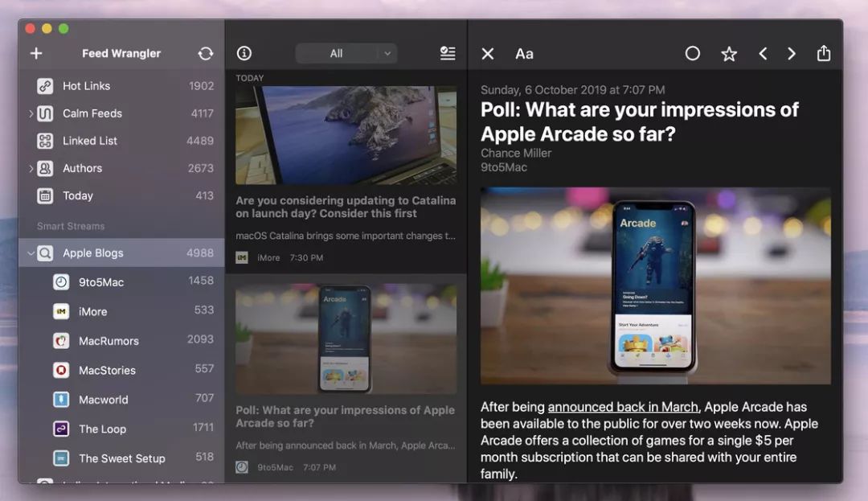Collapse the Apple Blogs stream chevron
Screen dimensions: 868x501
[31, 253]
